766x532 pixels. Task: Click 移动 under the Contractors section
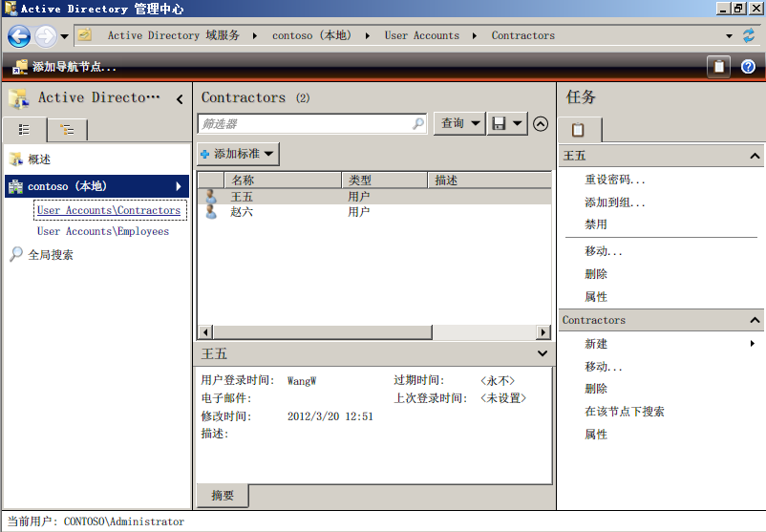pos(604,367)
